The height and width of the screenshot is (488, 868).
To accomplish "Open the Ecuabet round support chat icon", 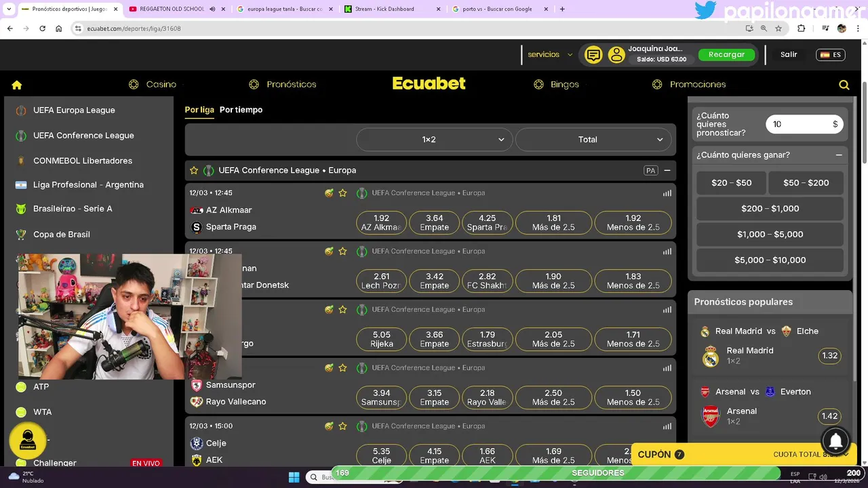I will pyautogui.click(x=28, y=440).
